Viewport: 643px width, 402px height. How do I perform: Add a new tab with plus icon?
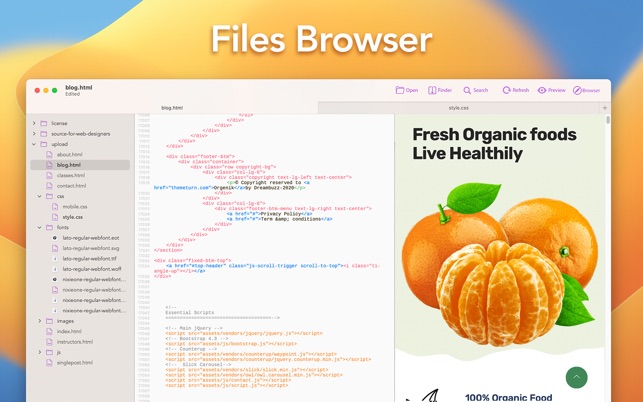click(604, 108)
